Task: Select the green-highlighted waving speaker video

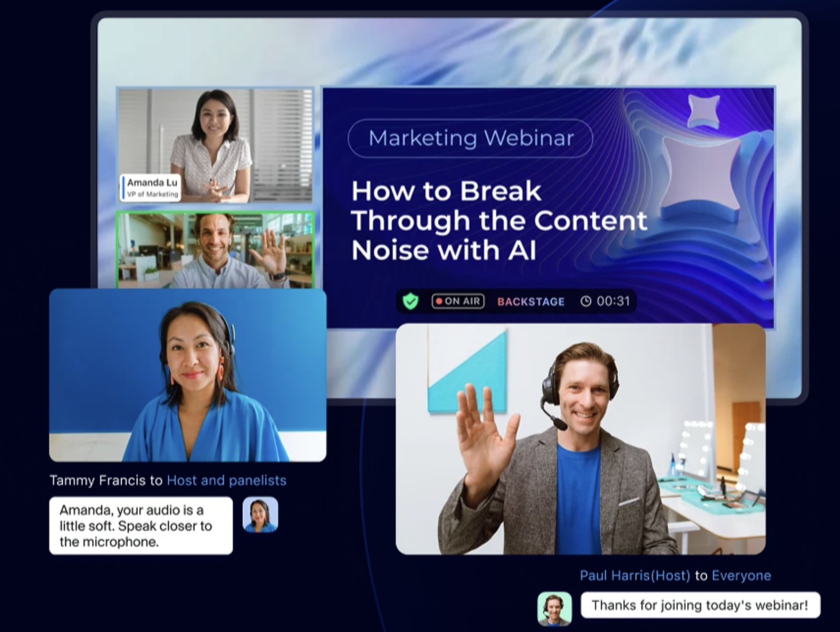Action: 215,250
